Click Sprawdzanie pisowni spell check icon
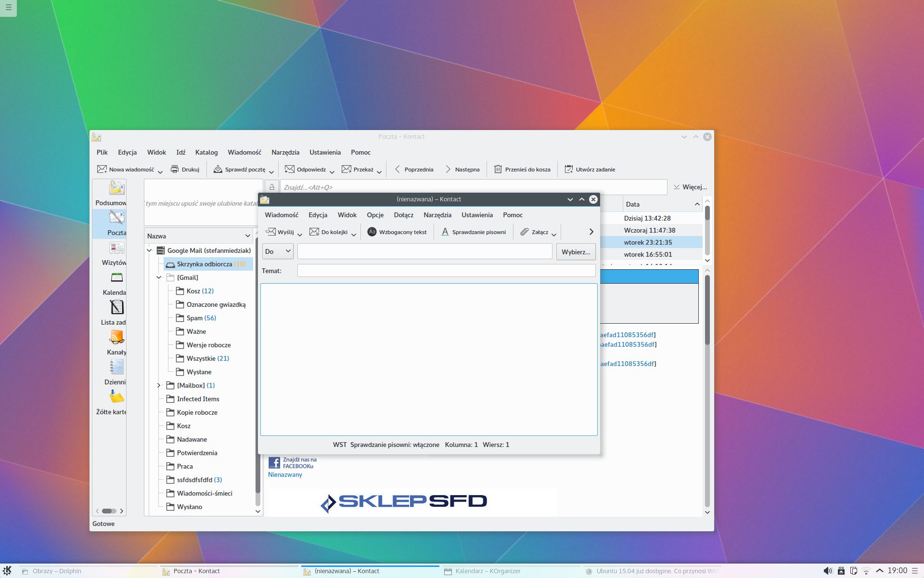Screen dimensions: 924x578 coord(445,232)
